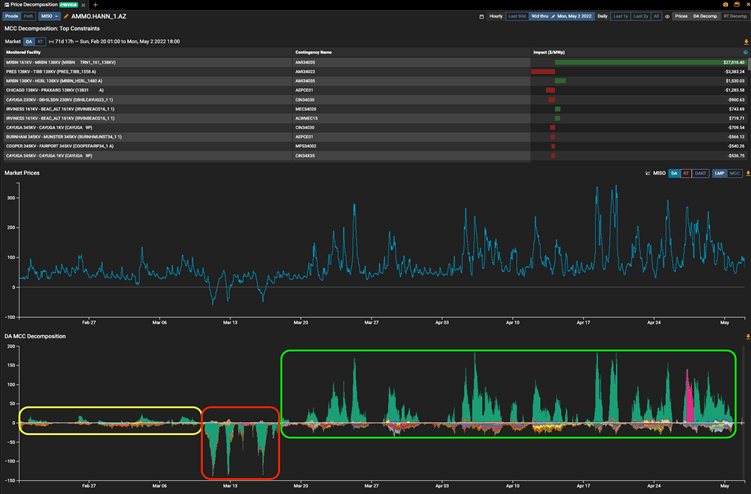Select the Price Decomposition tab
The width and height of the screenshot is (751, 494).
point(33,5)
